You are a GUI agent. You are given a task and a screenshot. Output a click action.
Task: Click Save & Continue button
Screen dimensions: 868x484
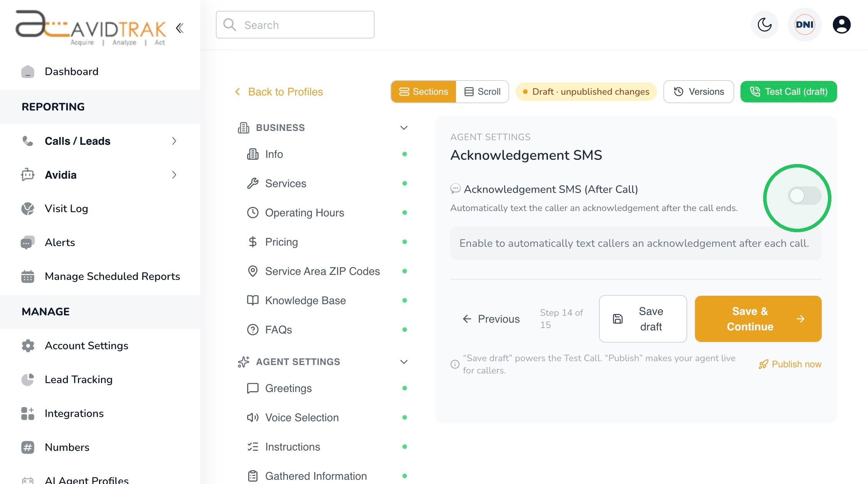(x=758, y=319)
